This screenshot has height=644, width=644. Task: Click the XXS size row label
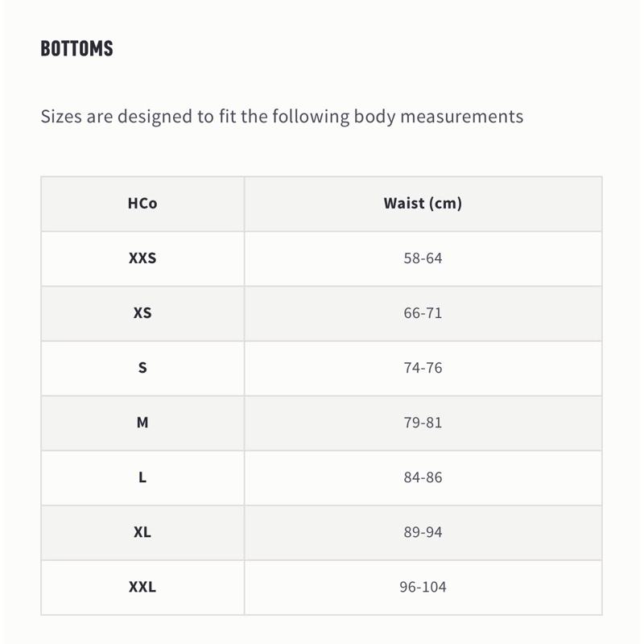tap(142, 258)
